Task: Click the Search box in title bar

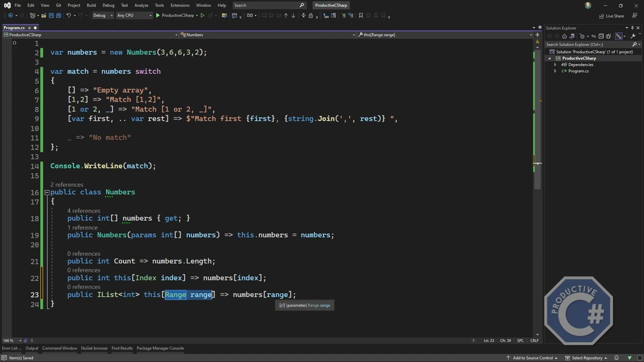Action: coord(270,5)
